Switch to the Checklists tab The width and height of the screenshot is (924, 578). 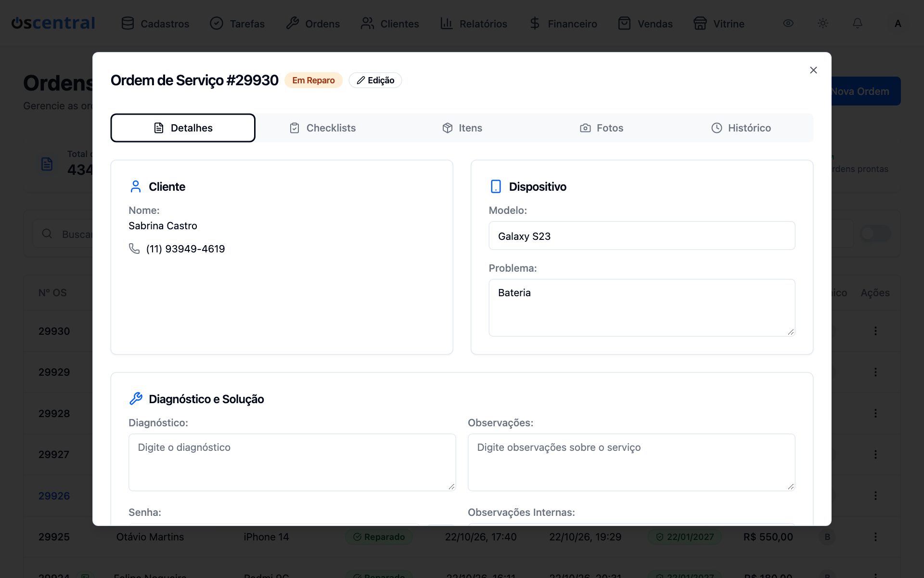pos(322,128)
